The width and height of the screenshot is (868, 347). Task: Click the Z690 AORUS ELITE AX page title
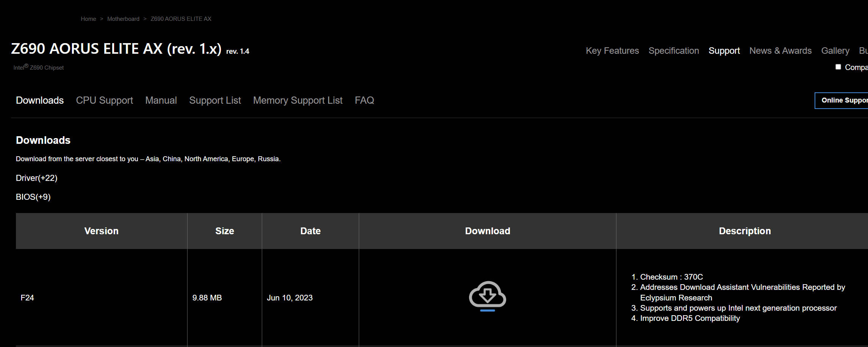[x=116, y=49]
